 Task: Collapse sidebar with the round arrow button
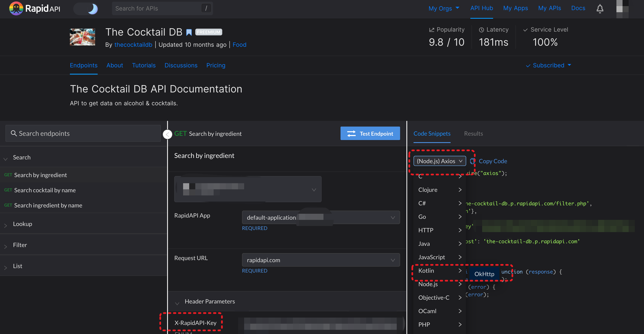[x=167, y=134]
